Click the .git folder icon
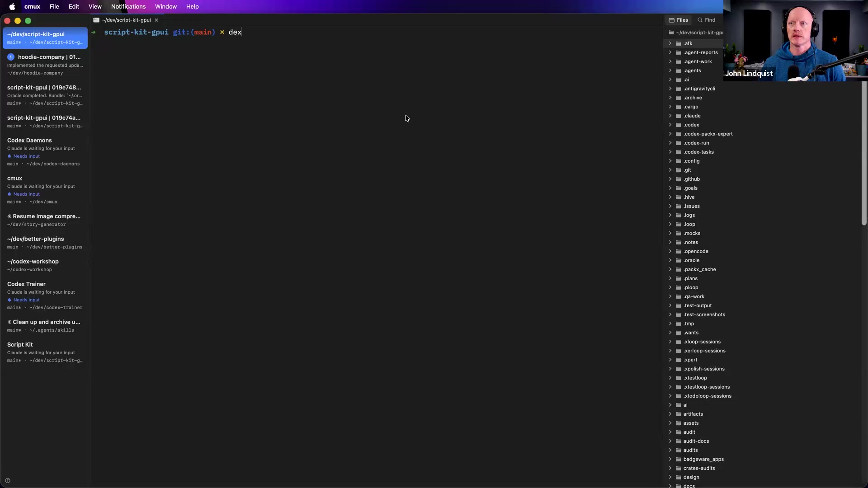 pos(679,170)
